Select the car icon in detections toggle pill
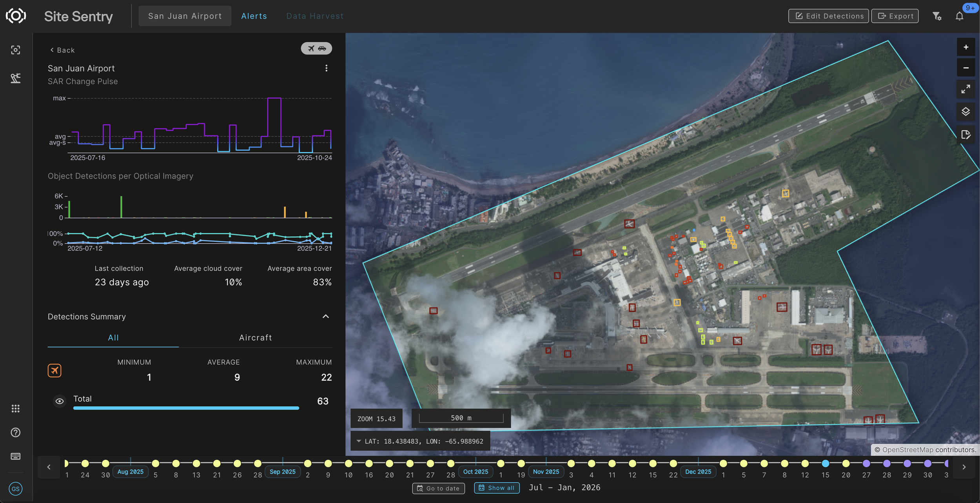The image size is (980, 503). click(323, 48)
